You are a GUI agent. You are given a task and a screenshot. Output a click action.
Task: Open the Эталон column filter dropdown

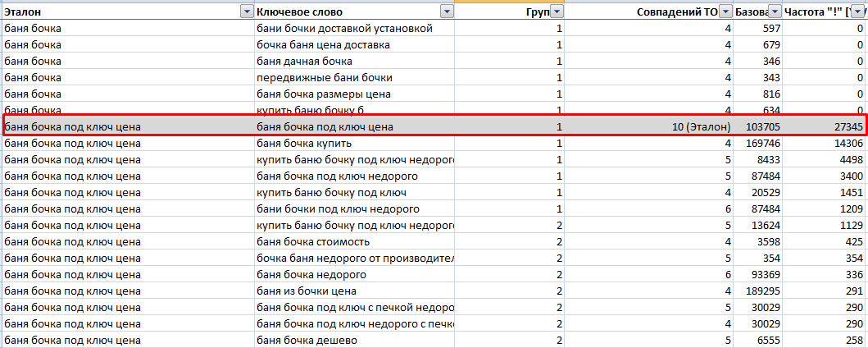pyautogui.click(x=245, y=12)
